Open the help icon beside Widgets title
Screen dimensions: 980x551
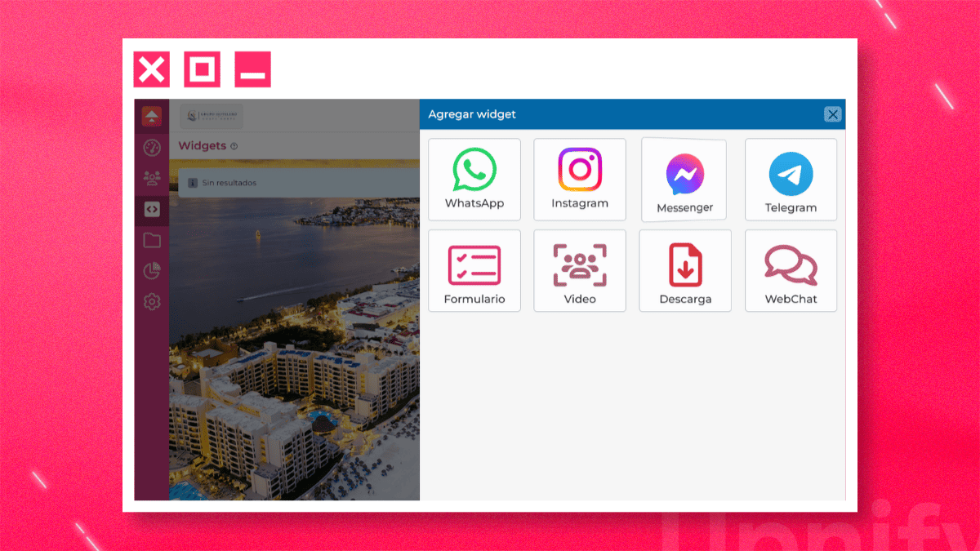[x=235, y=145]
